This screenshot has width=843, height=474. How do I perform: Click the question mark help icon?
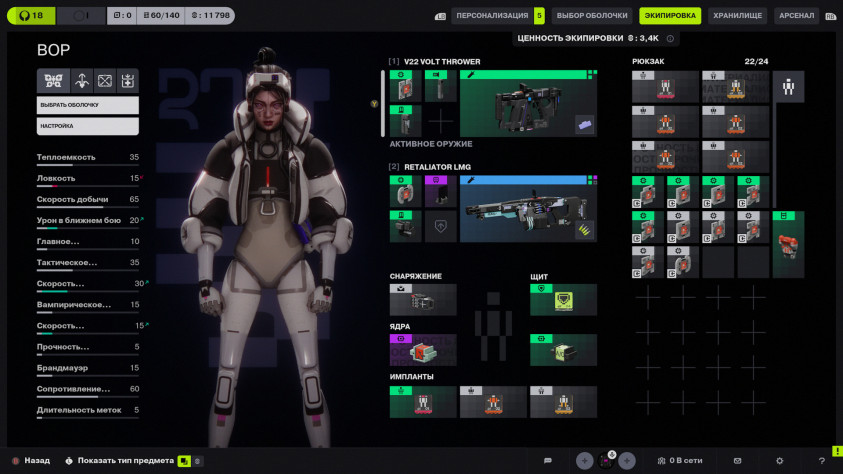click(x=821, y=461)
